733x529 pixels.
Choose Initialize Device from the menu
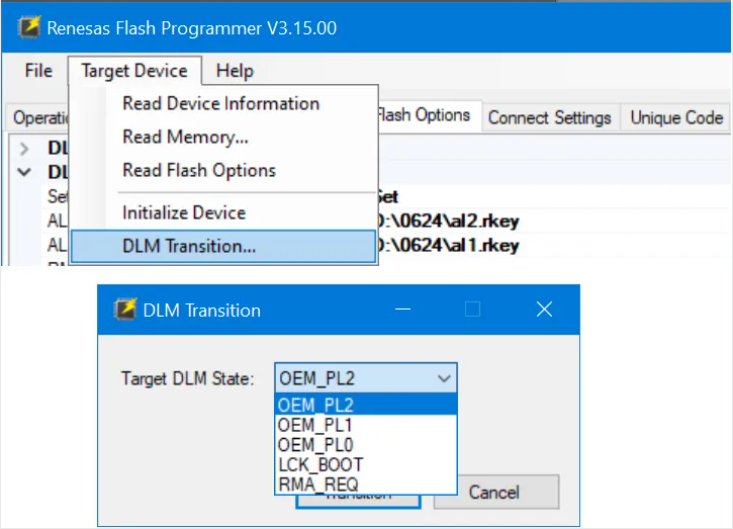click(184, 213)
